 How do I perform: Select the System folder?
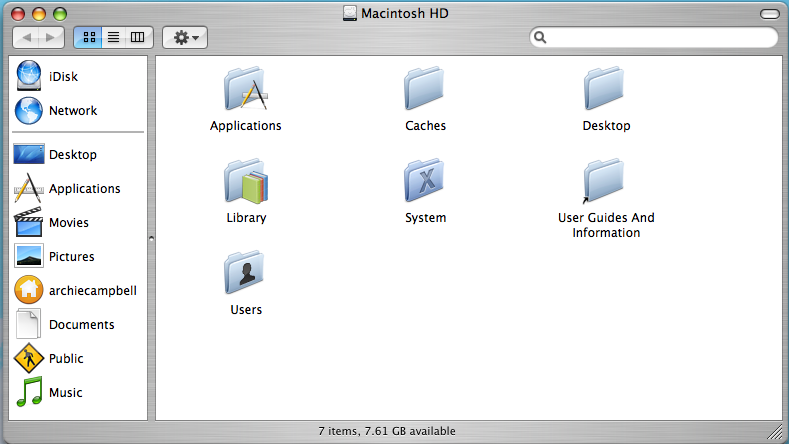[x=424, y=180]
